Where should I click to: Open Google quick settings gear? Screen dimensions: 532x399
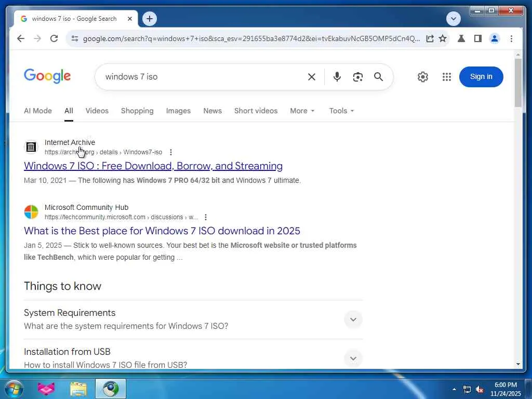[x=423, y=77]
